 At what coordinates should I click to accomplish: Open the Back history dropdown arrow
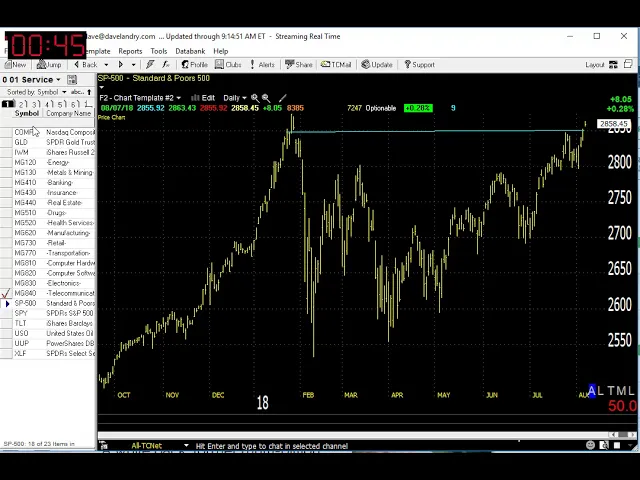[x=106, y=64]
